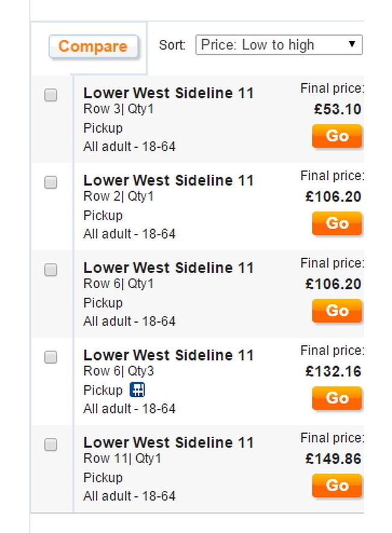Click the dropdown arrow on the Sort box
Screen dimensions: 392x533
pyautogui.click(x=352, y=44)
